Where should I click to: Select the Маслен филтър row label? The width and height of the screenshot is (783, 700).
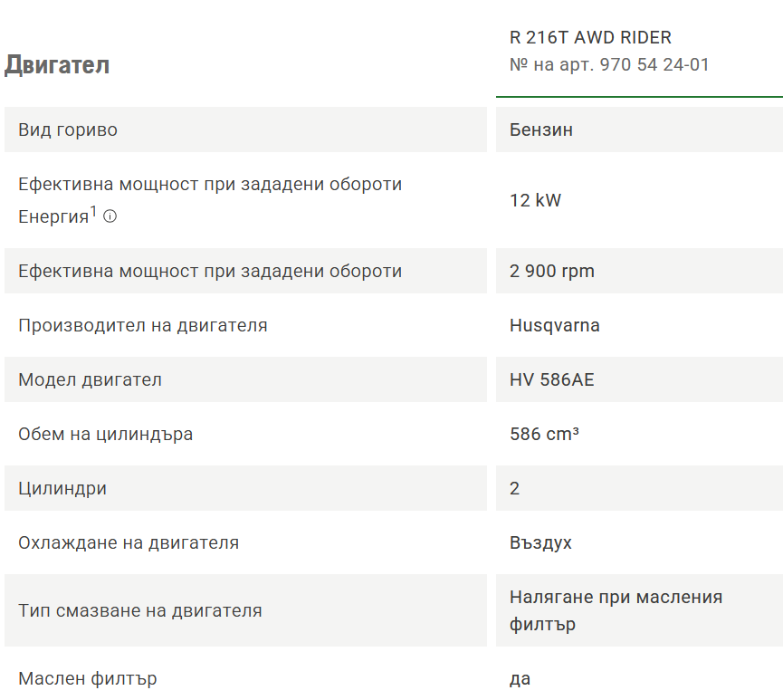(88, 678)
